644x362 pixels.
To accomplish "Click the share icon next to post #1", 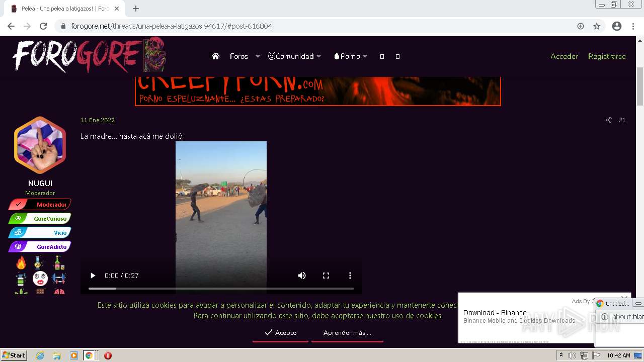I will coord(609,120).
